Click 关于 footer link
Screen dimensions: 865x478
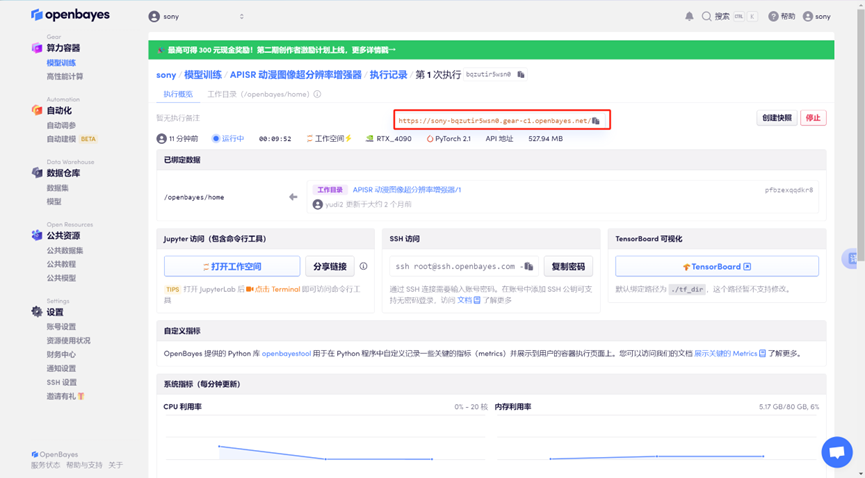(x=115, y=465)
